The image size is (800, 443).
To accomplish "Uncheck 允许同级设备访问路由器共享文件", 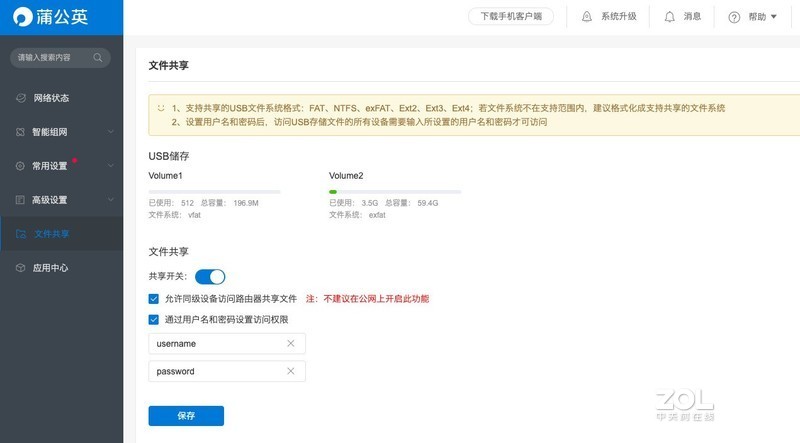I will click(154, 299).
